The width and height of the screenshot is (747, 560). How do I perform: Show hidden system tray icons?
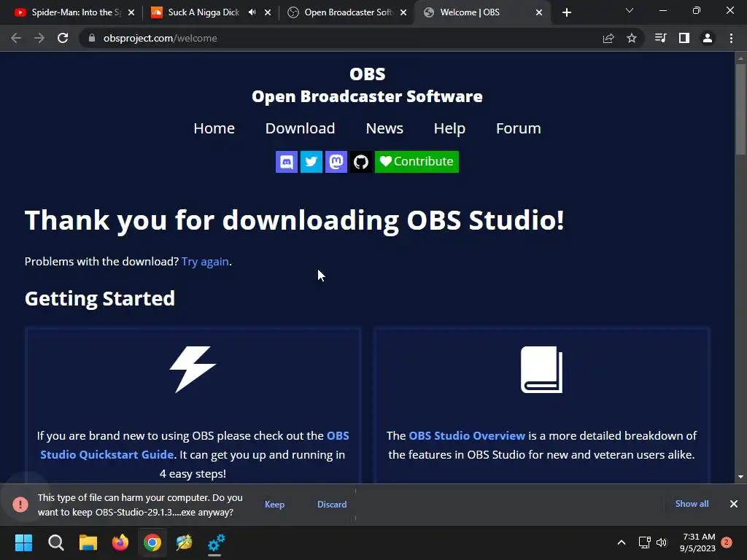click(x=622, y=542)
